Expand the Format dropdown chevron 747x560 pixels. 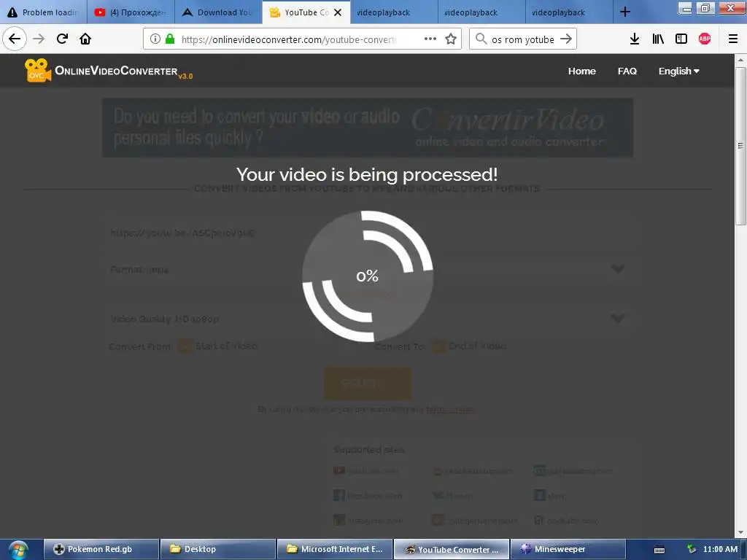pyautogui.click(x=618, y=269)
